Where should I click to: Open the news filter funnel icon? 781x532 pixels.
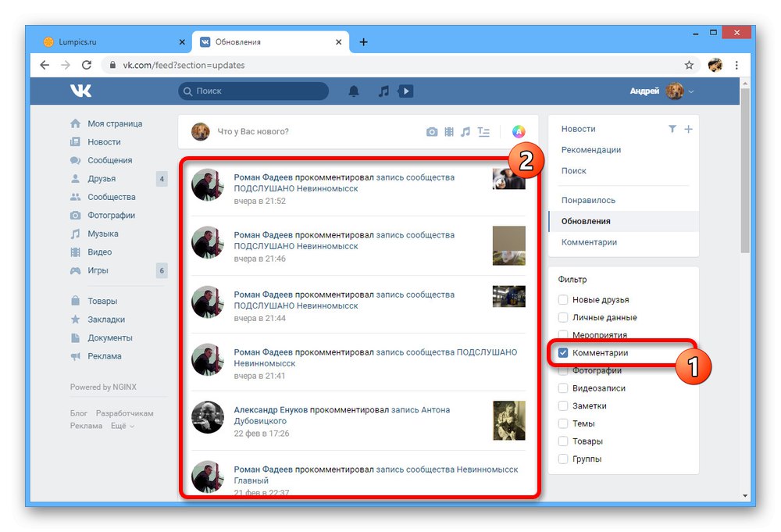click(672, 129)
